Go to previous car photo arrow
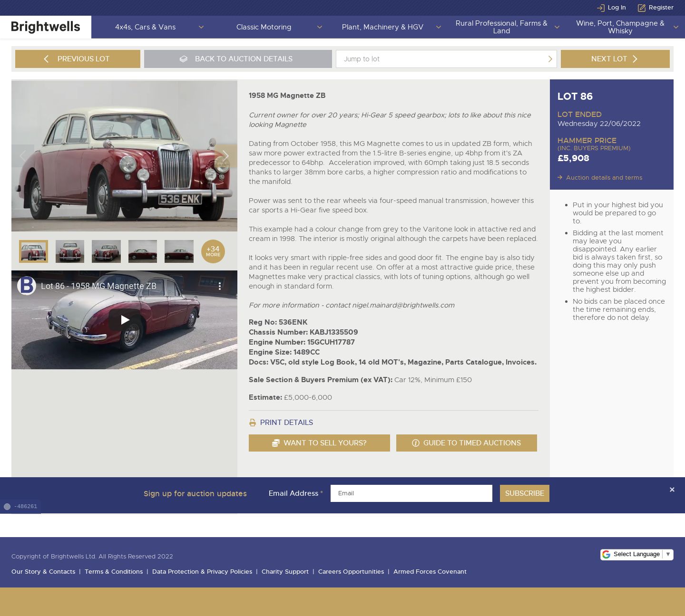Image resolution: width=685 pixels, height=616 pixels. pyautogui.click(x=23, y=156)
